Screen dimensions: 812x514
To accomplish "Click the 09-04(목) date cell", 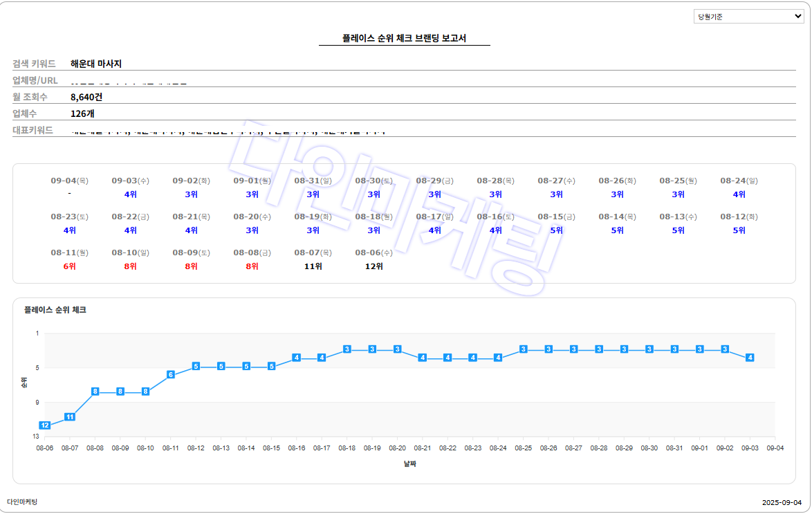I will 69,181.
